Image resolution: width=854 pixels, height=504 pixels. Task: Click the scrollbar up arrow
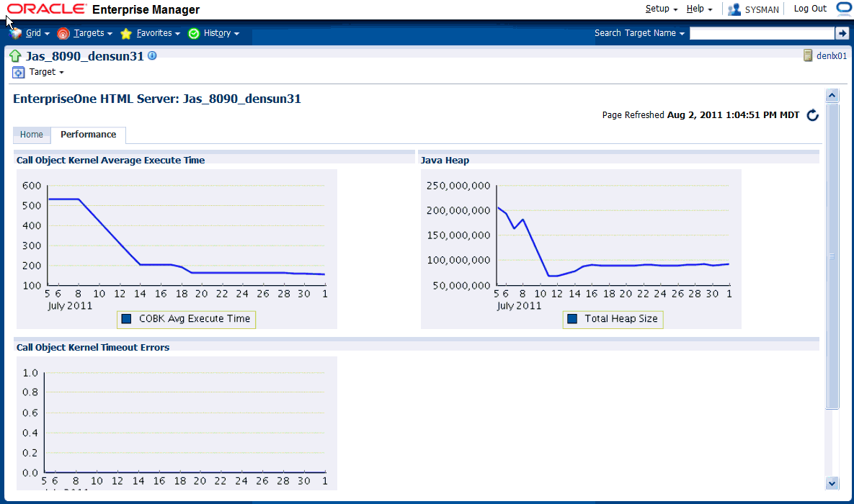[x=832, y=96]
